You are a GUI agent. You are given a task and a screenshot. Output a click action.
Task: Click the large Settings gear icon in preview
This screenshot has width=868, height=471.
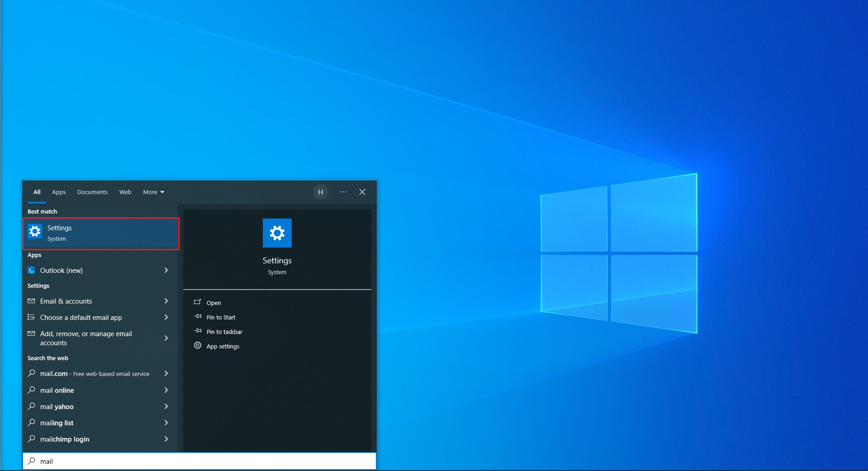277,233
